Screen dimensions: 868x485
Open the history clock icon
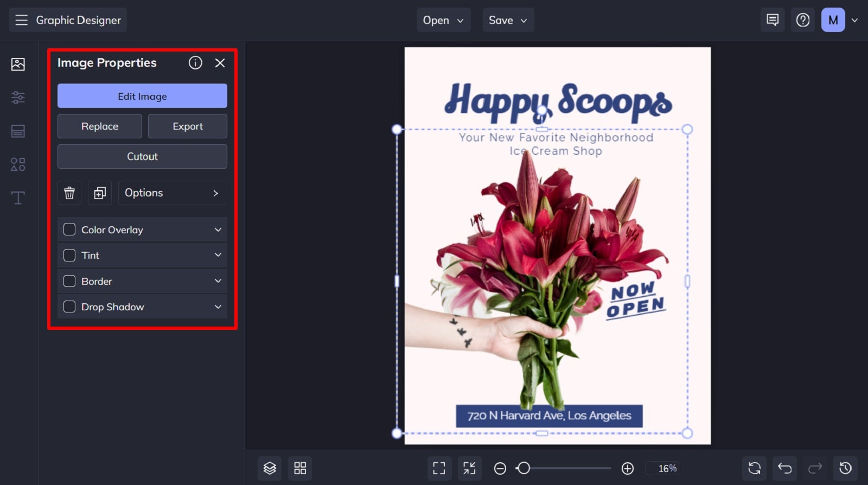[x=846, y=468]
